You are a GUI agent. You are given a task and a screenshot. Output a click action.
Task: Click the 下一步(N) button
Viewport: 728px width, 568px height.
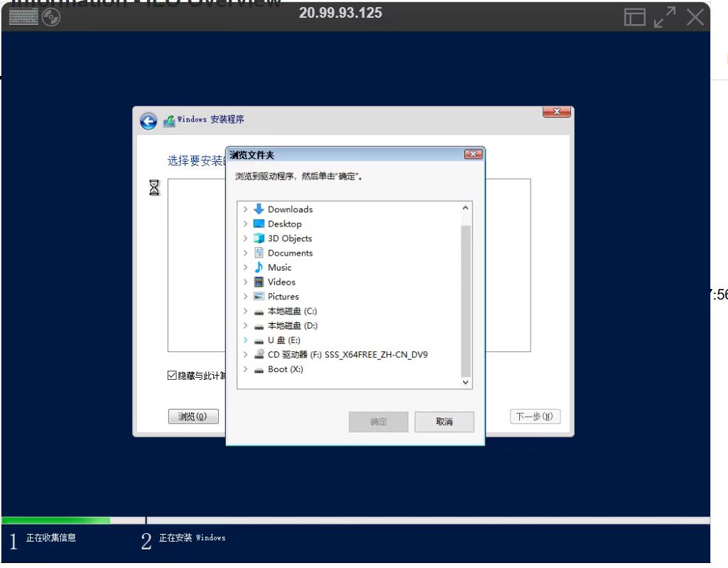[x=535, y=416]
